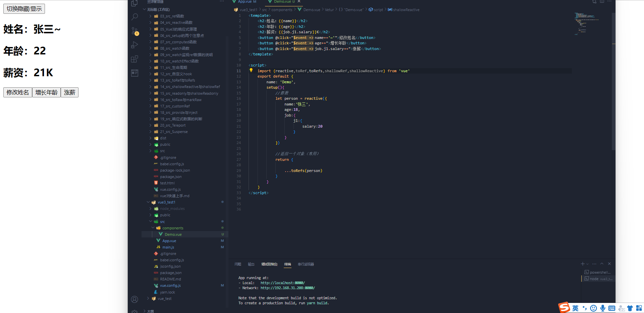Open the Sogou soft keyboard icon
644x313 pixels.
(612, 308)
